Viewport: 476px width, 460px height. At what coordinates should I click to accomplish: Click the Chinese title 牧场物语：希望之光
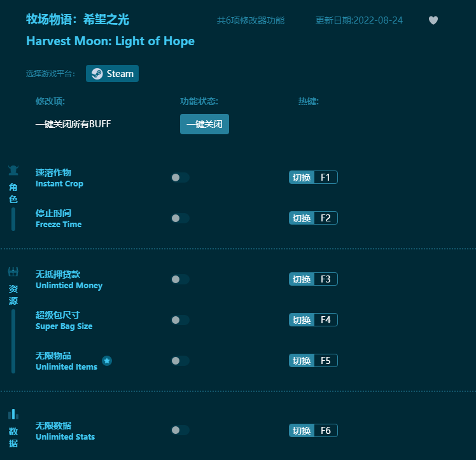click(x=78, y=20)
